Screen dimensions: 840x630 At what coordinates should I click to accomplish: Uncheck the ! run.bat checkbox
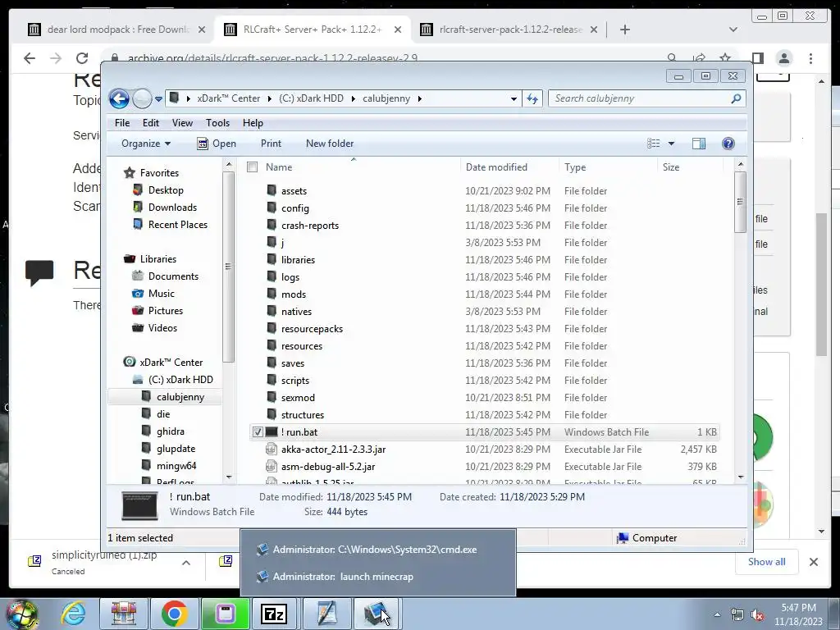[258, 432]
